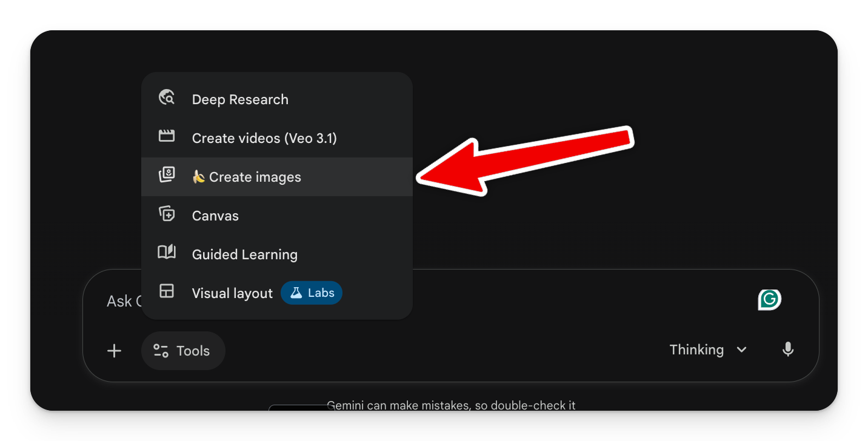Open the Thinking model dropdown
The image size is (868, 441).
[708, 350]
